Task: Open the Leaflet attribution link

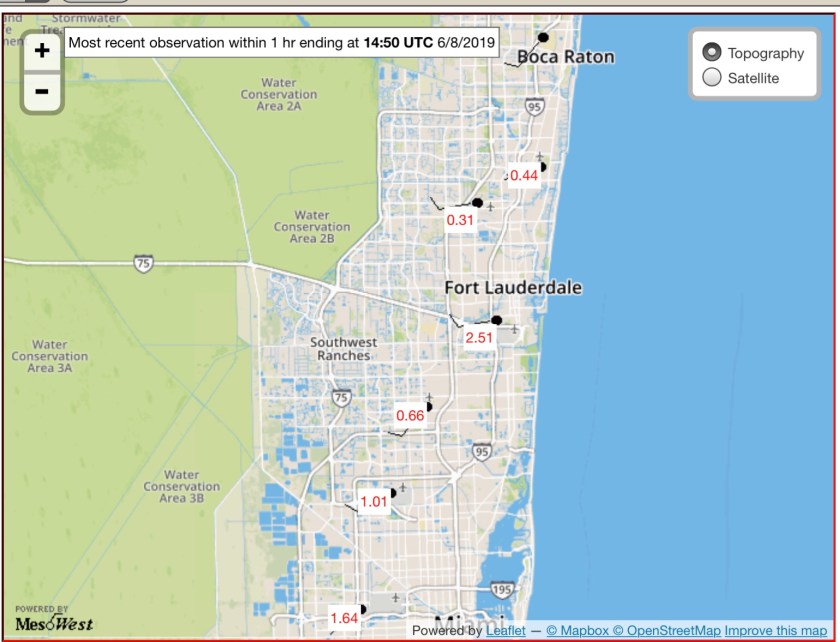Action: [x=506, y=630]
